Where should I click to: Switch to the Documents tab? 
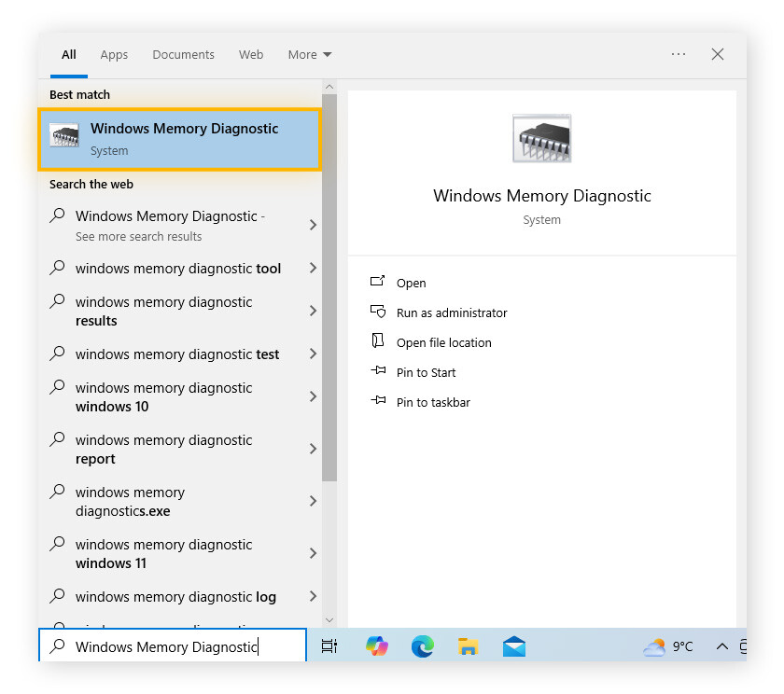pyautogui.click(x=183, y=55)
